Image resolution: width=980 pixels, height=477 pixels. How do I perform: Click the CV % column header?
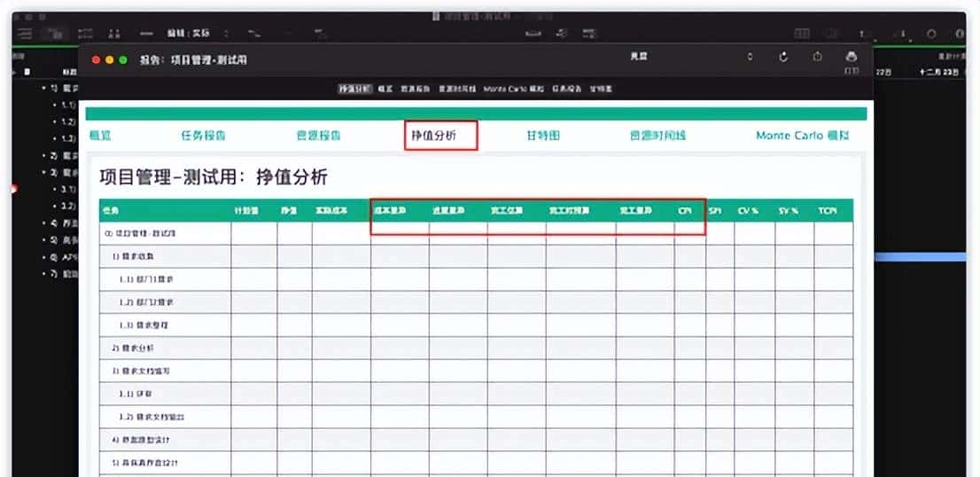[x=754, y=211]
